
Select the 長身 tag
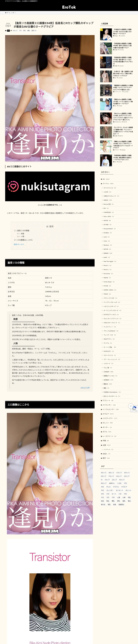(x=114, y=504)
